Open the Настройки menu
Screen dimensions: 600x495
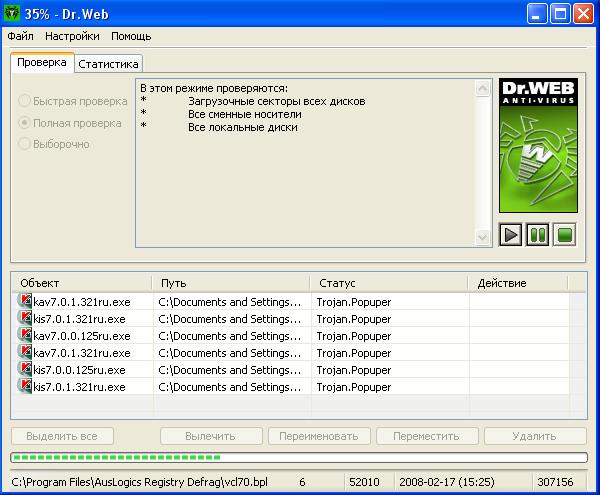(72, 36)
